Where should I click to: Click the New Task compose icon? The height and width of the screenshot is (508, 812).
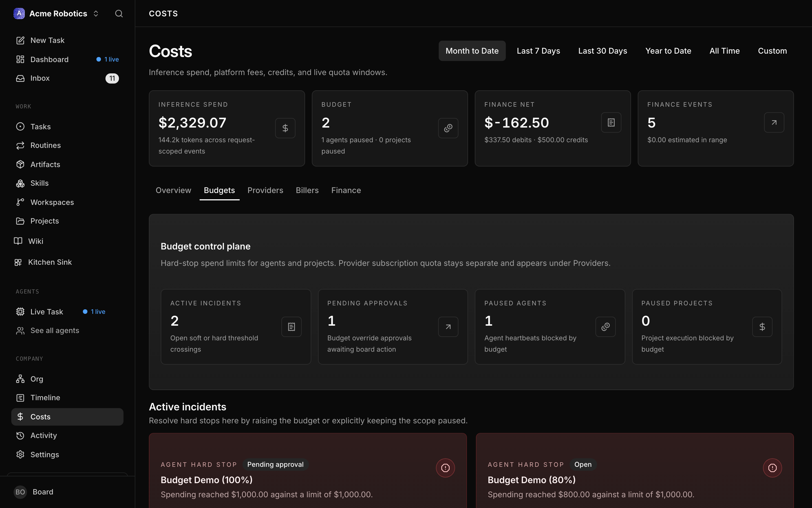pyautogui.click(x=20, y=40)
